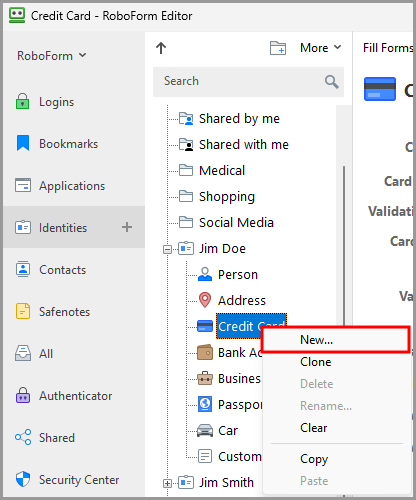
Task: Click the large credit card header icon
Action: (x=380, y=89)
